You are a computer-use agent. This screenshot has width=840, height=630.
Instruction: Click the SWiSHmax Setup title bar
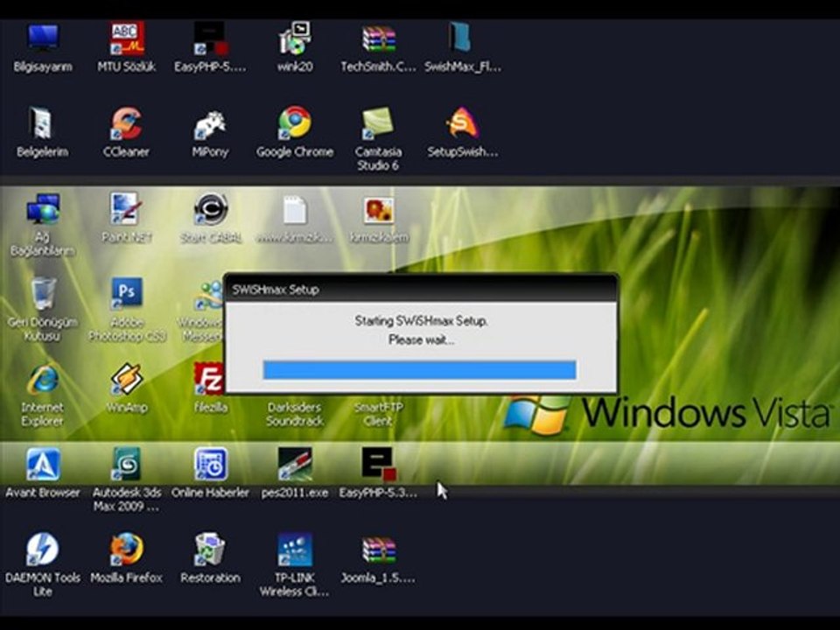pyautogui.click(x=421, y=290)
